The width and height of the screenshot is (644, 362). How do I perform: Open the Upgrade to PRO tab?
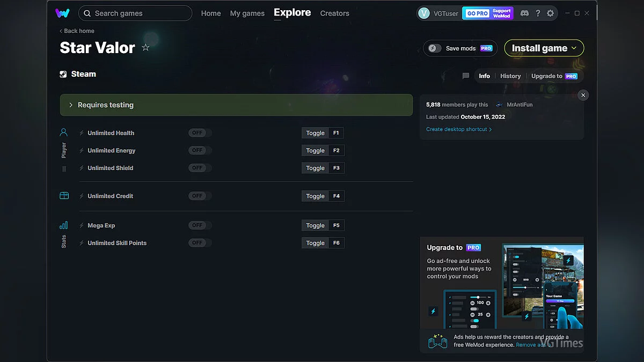click(x=554, y=76)
